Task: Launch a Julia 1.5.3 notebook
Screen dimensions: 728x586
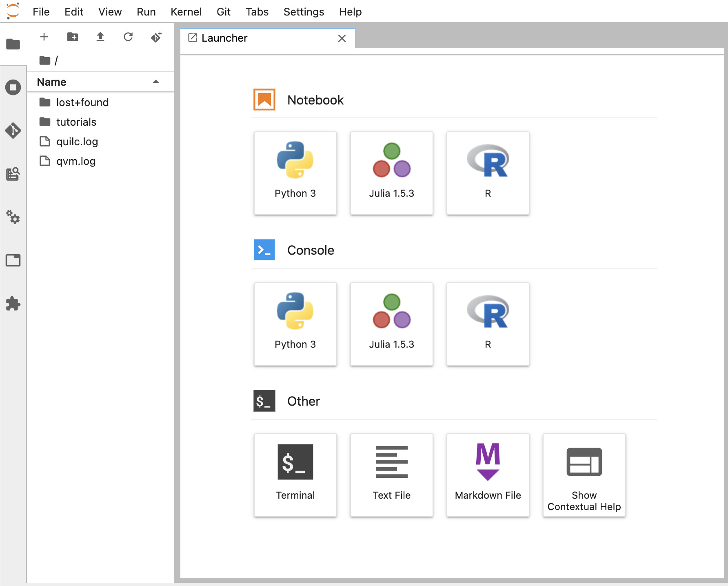Action: [x=392, y=173]
